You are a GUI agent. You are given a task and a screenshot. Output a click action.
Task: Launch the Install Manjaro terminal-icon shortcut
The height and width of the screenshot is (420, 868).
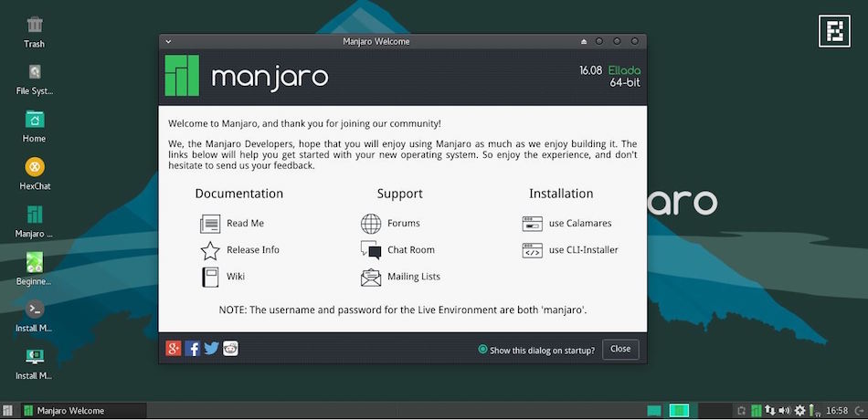tap(35, 309)
